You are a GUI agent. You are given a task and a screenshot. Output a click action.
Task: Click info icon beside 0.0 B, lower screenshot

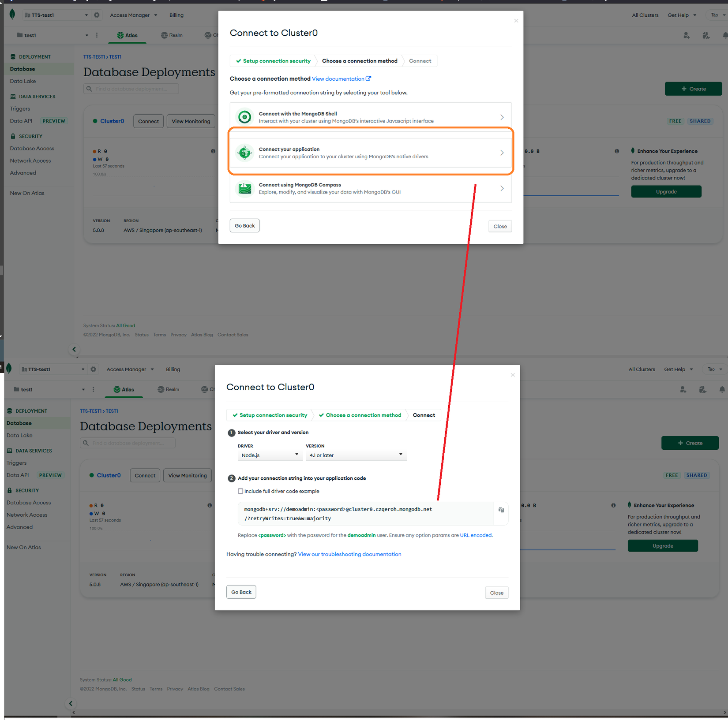[613, 505]
